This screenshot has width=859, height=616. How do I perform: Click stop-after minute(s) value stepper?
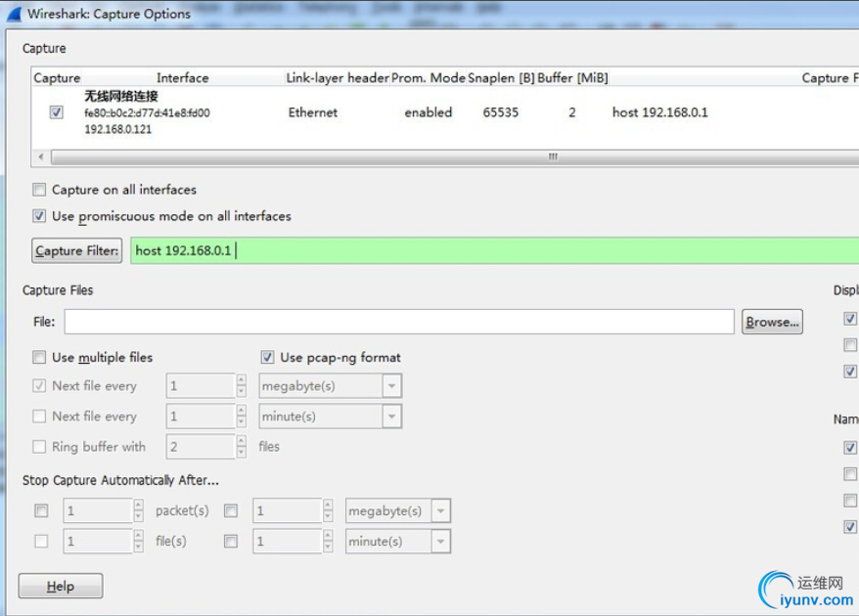click(x=328, y=542)
